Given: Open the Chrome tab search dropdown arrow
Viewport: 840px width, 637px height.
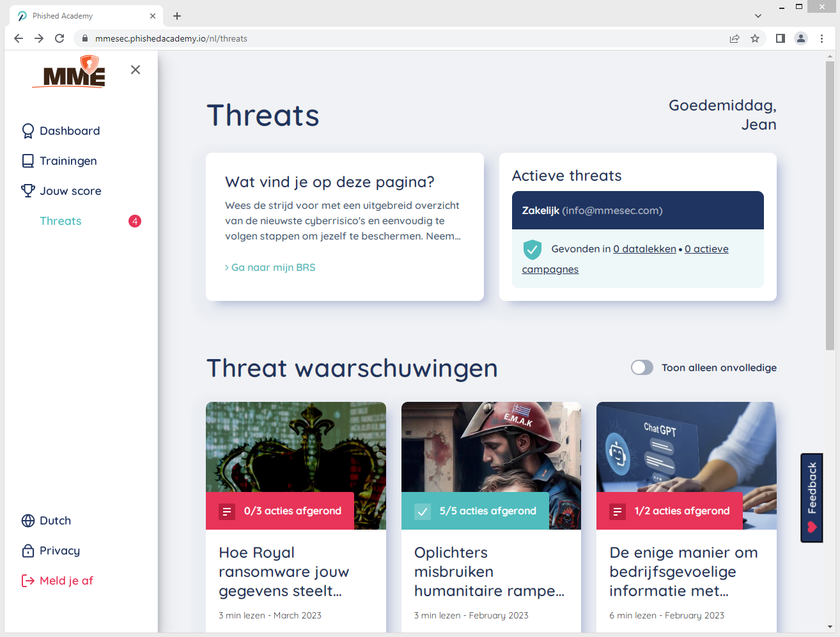Looking at the screenshot, I should click(758, 16).
